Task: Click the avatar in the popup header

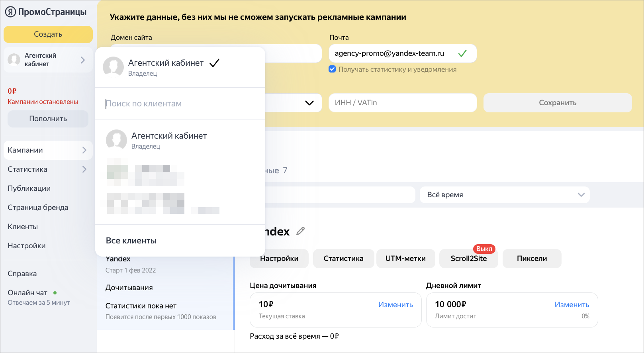Action: pyautogui.click(x=113, y=67)
